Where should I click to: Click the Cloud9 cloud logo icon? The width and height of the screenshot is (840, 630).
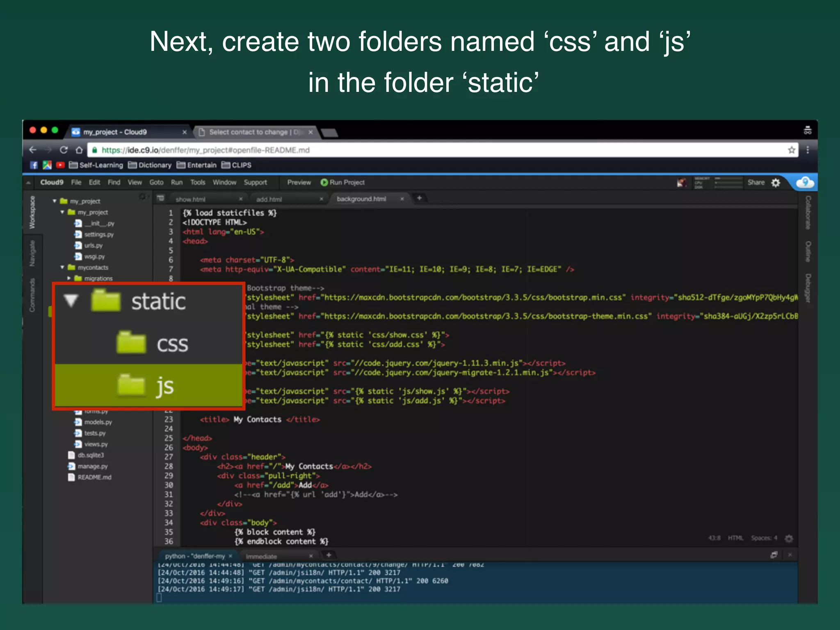click(805, 183)
